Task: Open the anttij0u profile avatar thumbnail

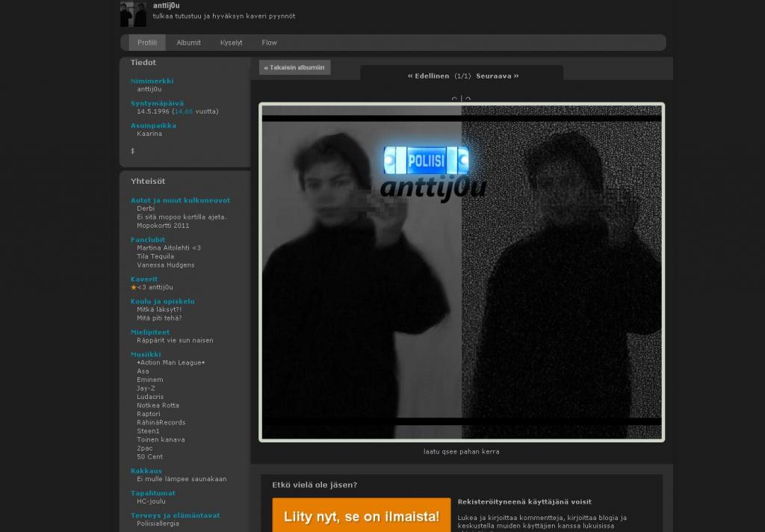Action: 133,13
